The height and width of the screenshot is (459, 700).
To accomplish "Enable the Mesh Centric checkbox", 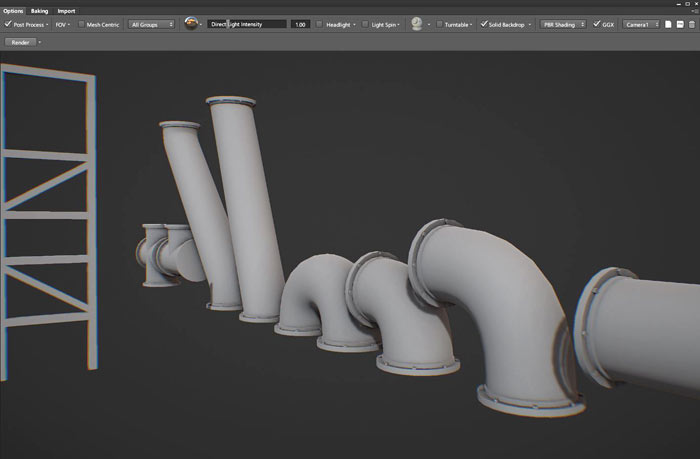I will [x=82, y=23].
